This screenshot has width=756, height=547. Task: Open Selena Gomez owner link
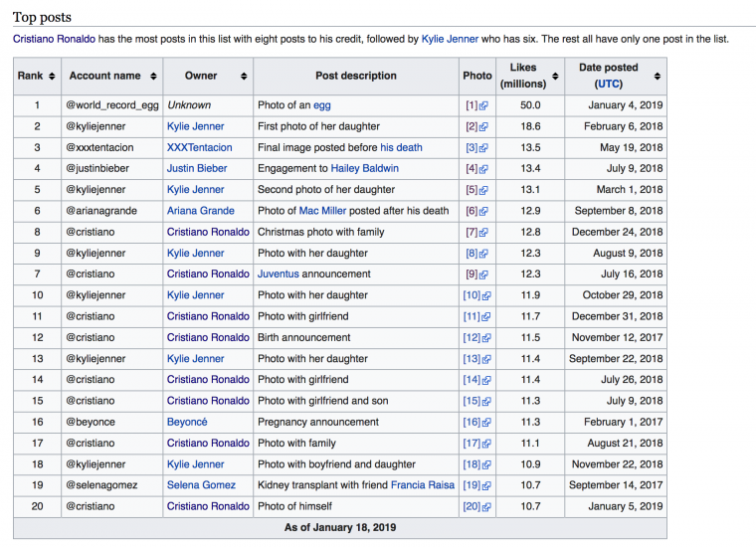point(201,485)
